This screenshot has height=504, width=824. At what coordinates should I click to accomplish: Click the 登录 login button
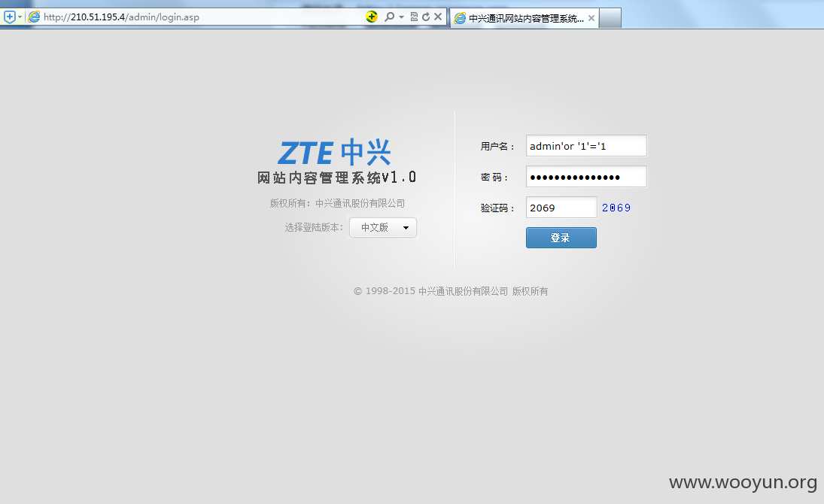(x=561, y=238)
